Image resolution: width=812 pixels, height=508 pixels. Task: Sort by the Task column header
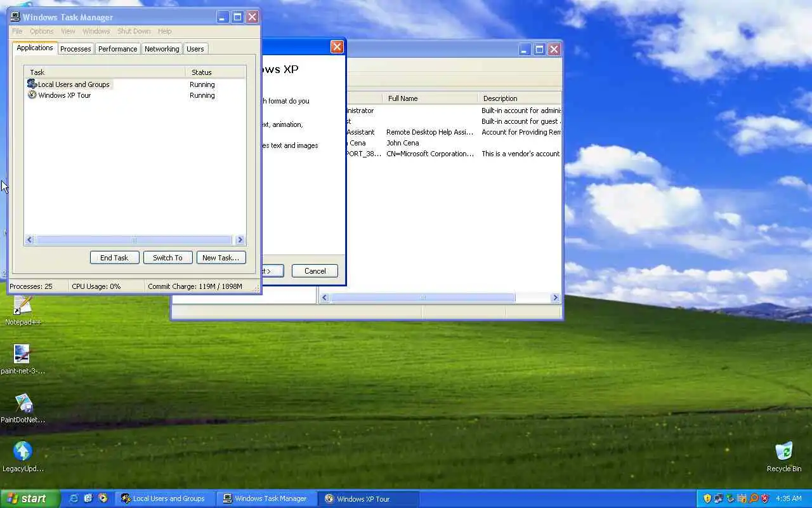click(105, 72)
